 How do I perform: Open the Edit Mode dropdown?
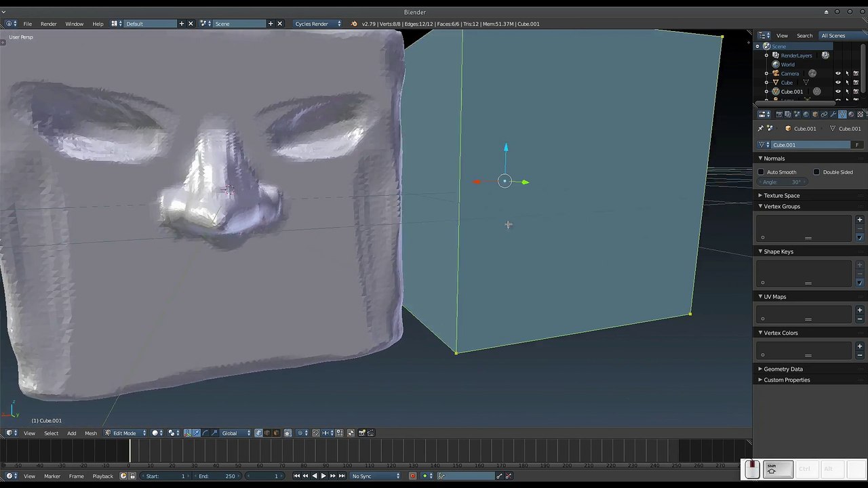click(x=125, y=433)
